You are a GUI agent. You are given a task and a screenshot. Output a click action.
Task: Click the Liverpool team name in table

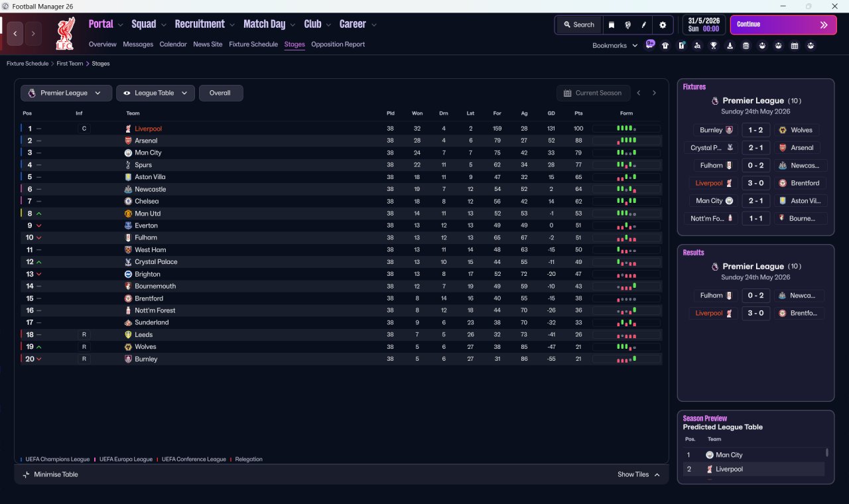coord(148,129)
